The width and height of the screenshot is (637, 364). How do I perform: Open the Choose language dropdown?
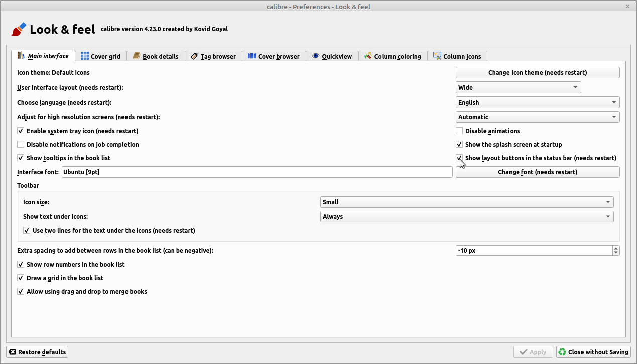538,102
